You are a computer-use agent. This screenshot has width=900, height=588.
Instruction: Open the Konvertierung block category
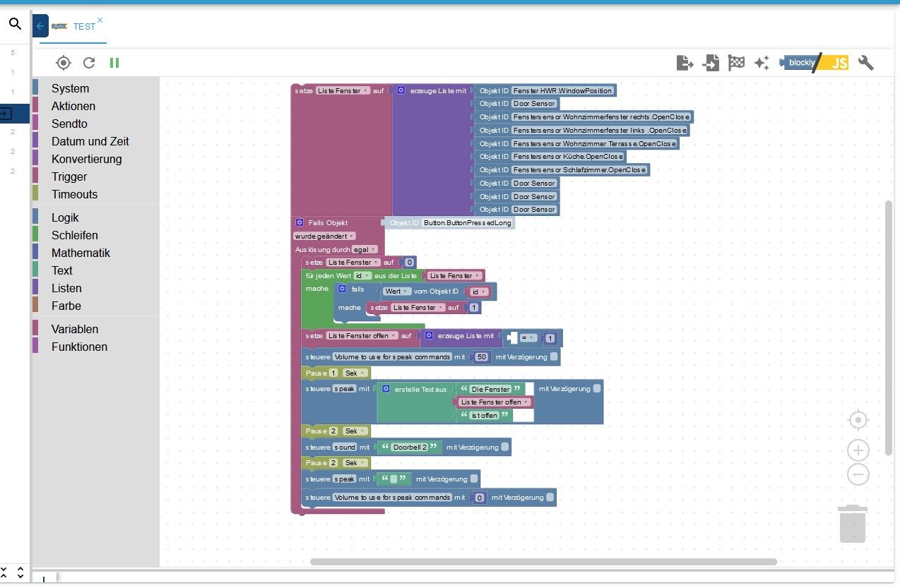pyautogui.click(x=87, y=159)
